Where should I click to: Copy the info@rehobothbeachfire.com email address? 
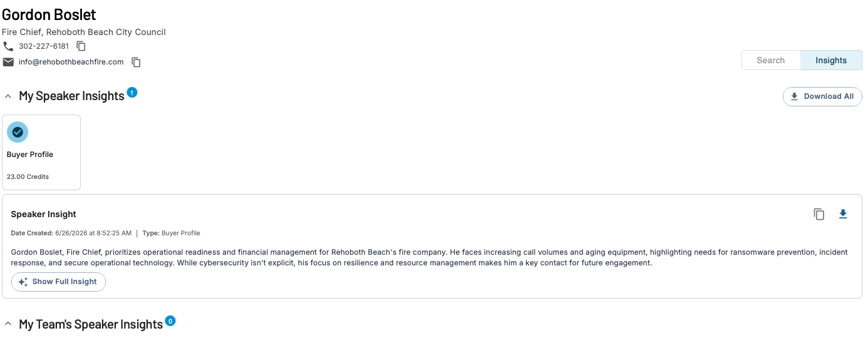(136, 62)
